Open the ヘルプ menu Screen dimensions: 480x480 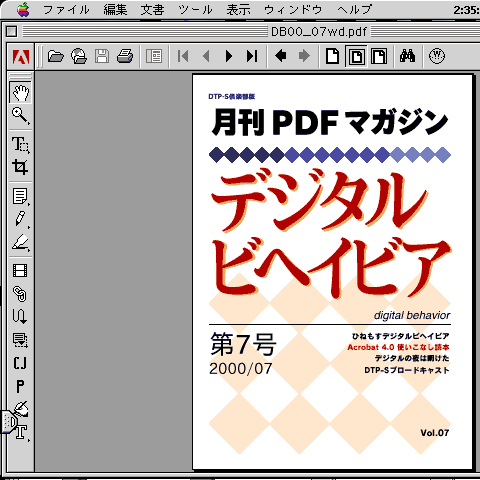tap(354, 9)
